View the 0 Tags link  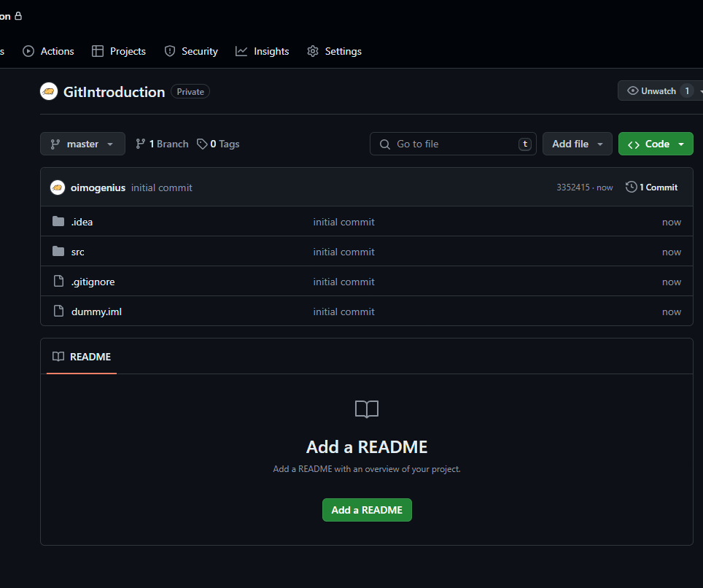tap(219, 144)
